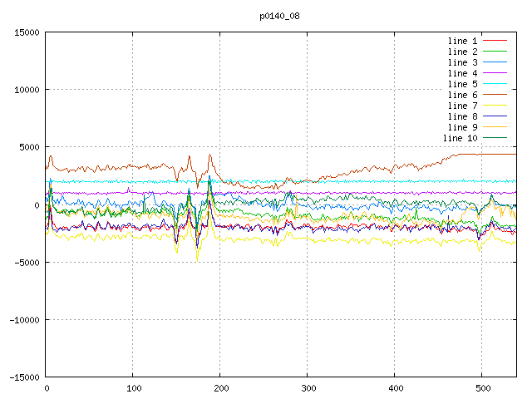The height and width of the screenshot is (399, 532).
Task: Click the 100 x-axis tick label
Action: click(133, 388)
